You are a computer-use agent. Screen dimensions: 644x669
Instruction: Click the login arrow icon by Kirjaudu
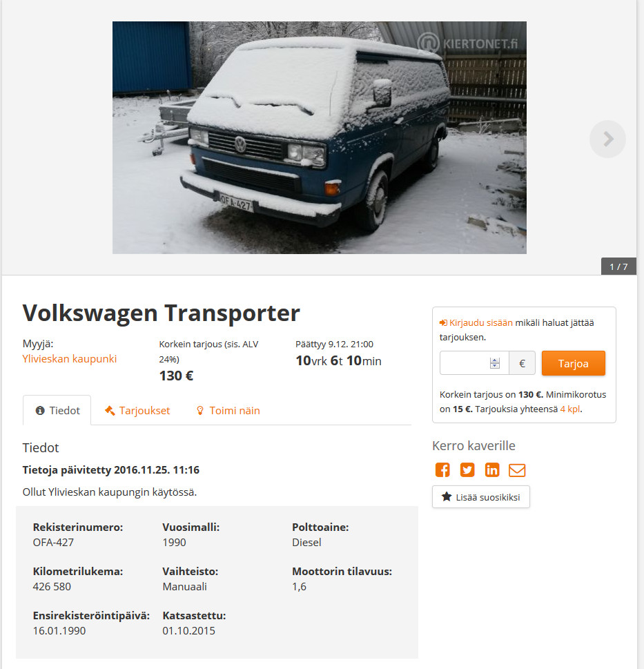click(443, 323)
